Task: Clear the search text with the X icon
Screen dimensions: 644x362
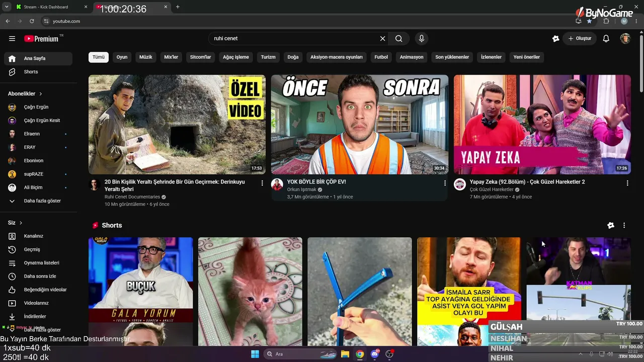Action: click(382, 39)
